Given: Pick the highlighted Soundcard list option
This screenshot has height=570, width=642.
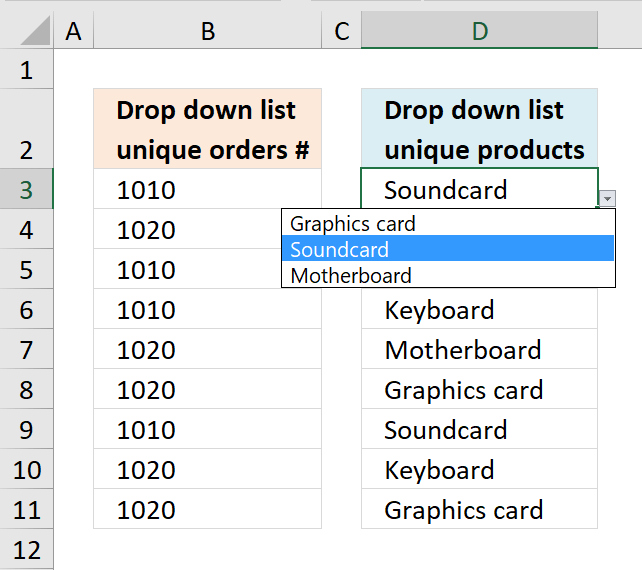Looking at the screenshot, I should coord(448,249).
